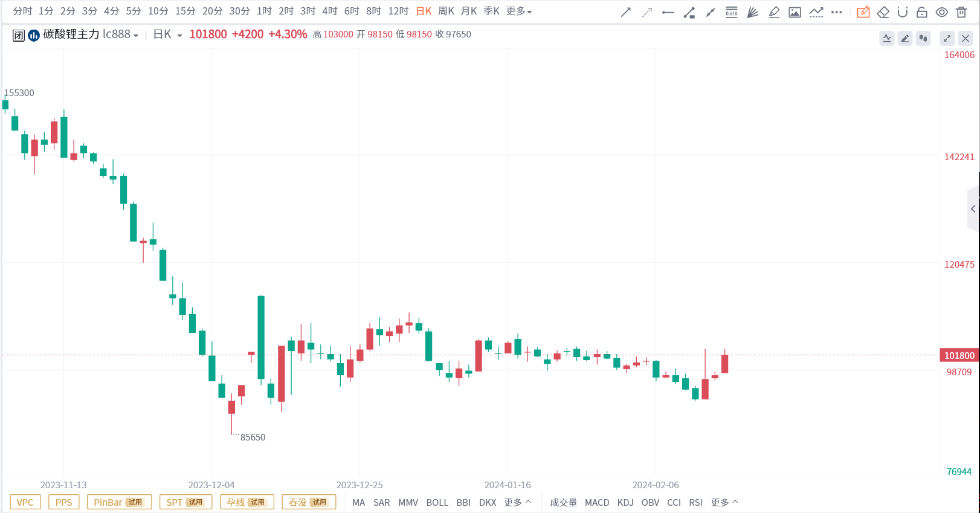Show the OBV sub-chart

click(x=650, y=502)
